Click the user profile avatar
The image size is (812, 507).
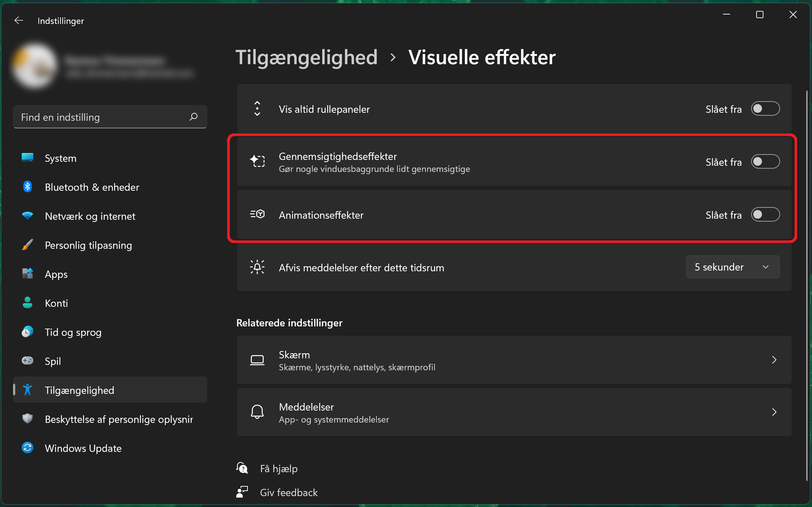pos(34,66)
